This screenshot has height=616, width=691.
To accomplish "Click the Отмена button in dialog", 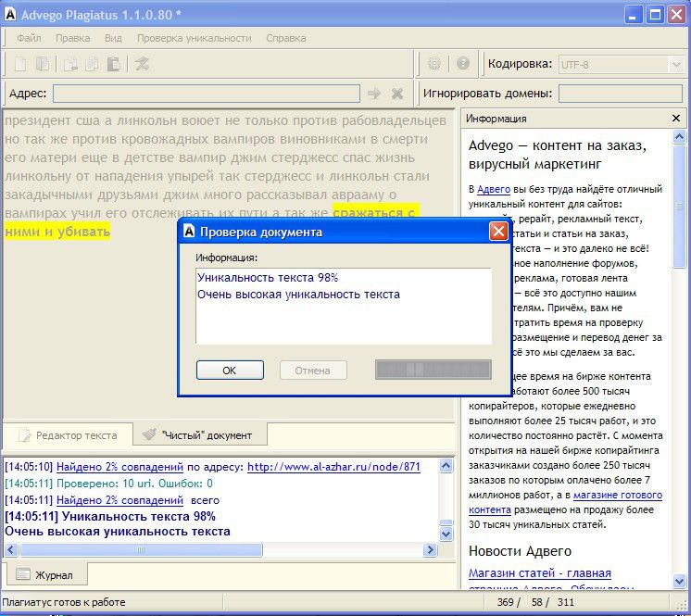I will point(313,371).
